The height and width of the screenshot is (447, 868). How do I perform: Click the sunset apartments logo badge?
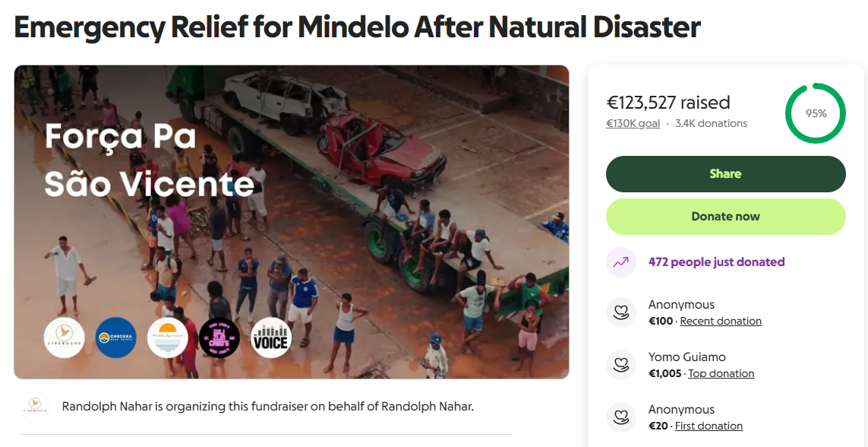168,338
